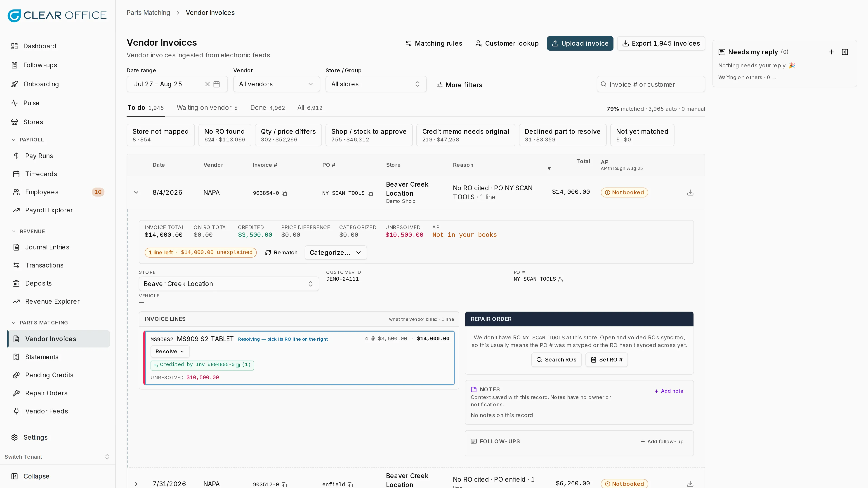Copy invoice number 903512-0

click(284, 485)
